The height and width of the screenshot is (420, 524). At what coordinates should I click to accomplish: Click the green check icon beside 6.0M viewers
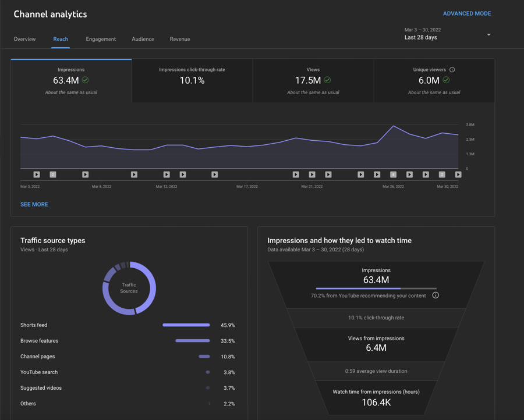click(446, 80)
